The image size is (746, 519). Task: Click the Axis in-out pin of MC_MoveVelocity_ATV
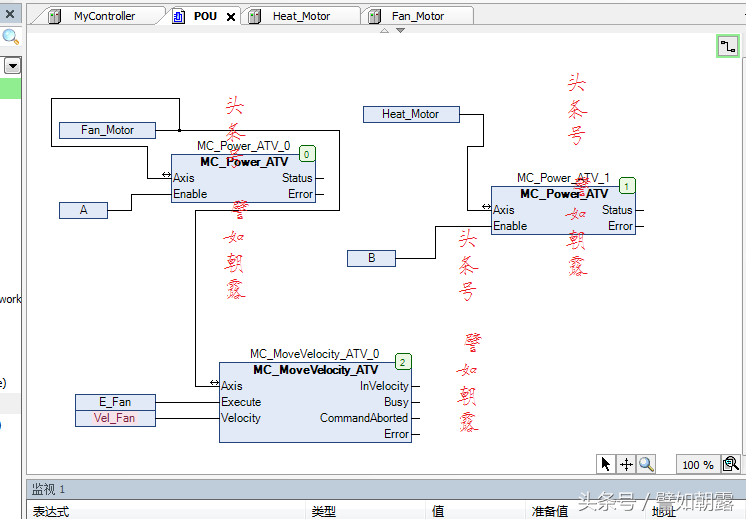232,386
